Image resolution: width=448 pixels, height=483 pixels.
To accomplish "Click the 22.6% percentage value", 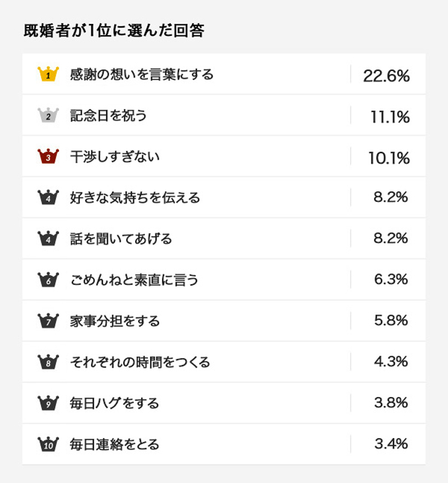I will click(x=386, y=76).
